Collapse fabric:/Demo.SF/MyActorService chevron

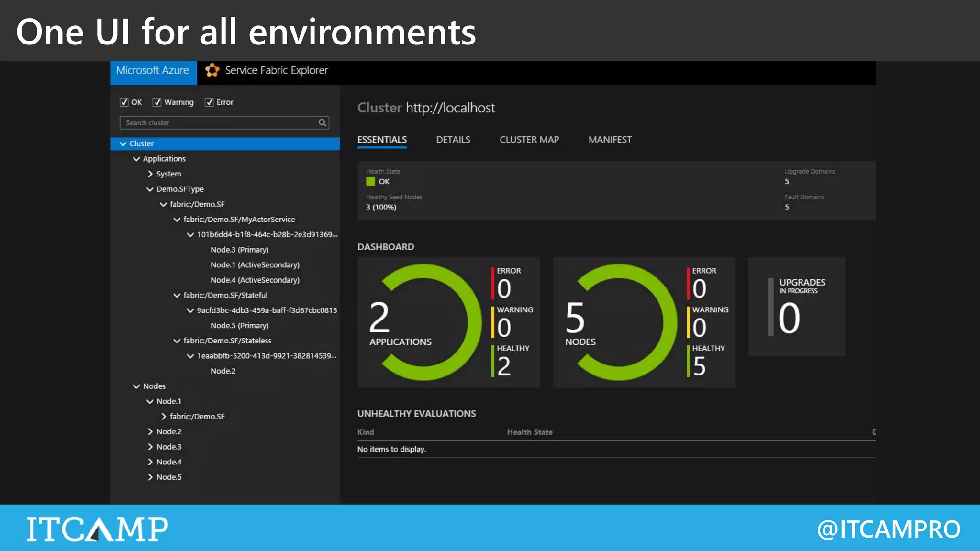[177, 220]
